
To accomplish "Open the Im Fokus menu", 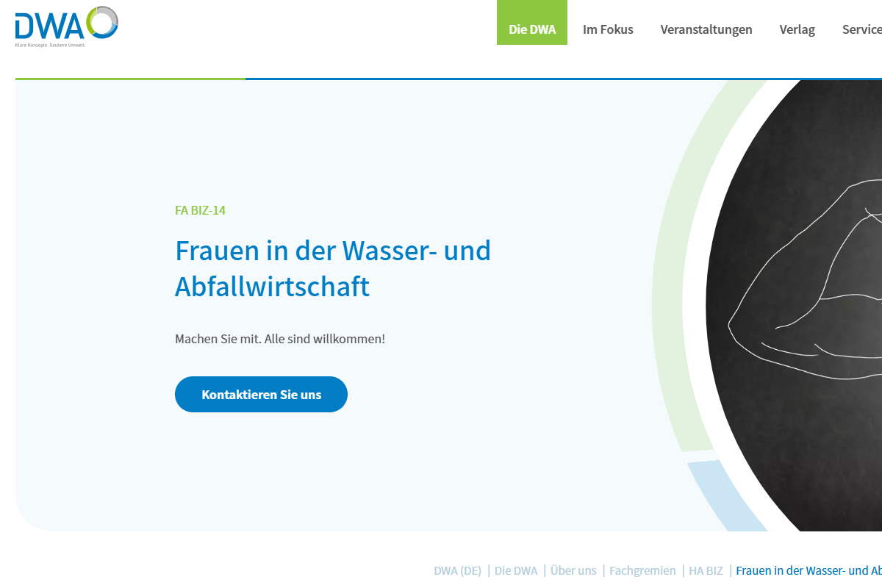I will tap(608, 29).
